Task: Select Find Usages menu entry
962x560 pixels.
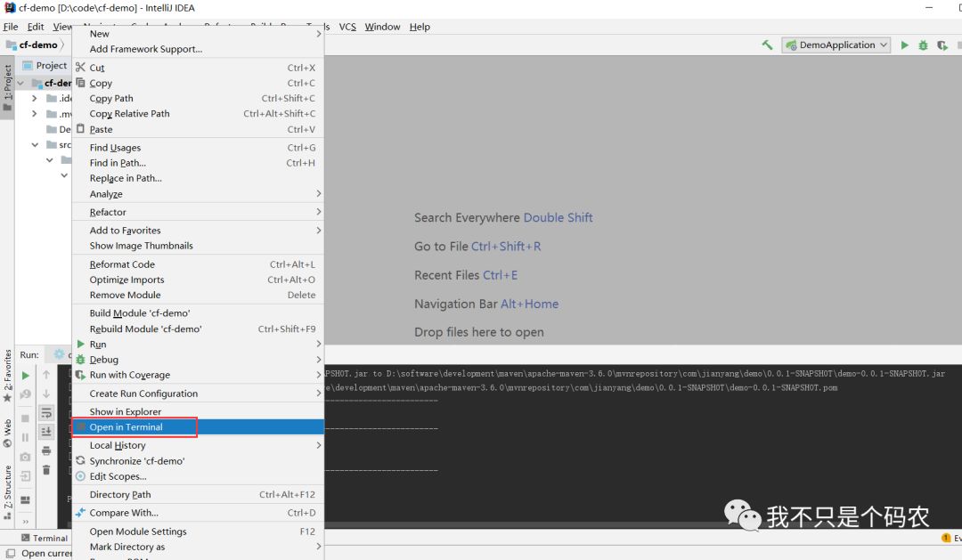Action: [x=198, y=148]
